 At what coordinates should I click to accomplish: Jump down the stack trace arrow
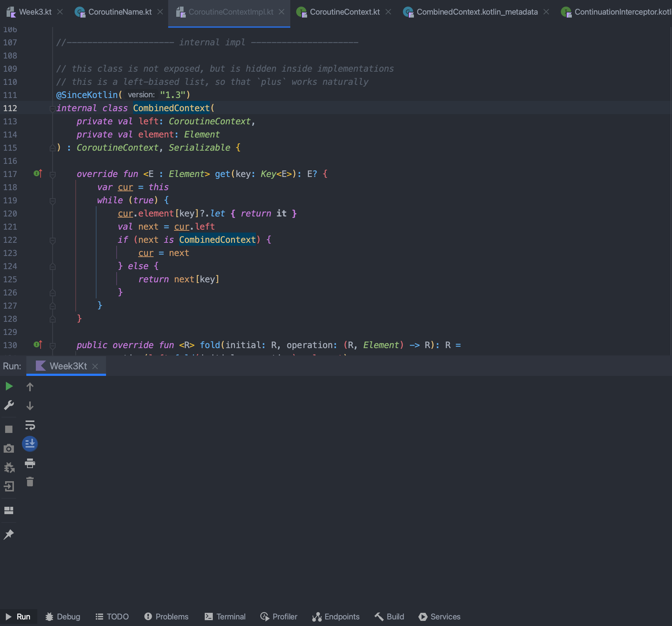pyautogui.click(x=30, y=406)
